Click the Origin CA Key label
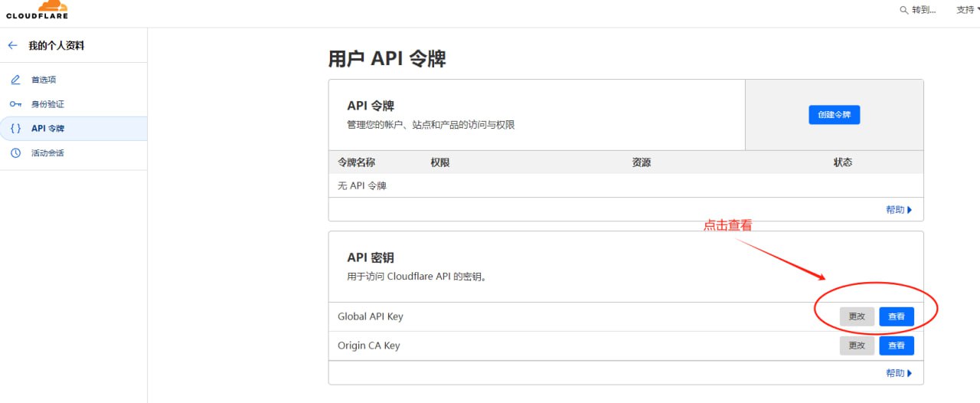 point(369,346)
